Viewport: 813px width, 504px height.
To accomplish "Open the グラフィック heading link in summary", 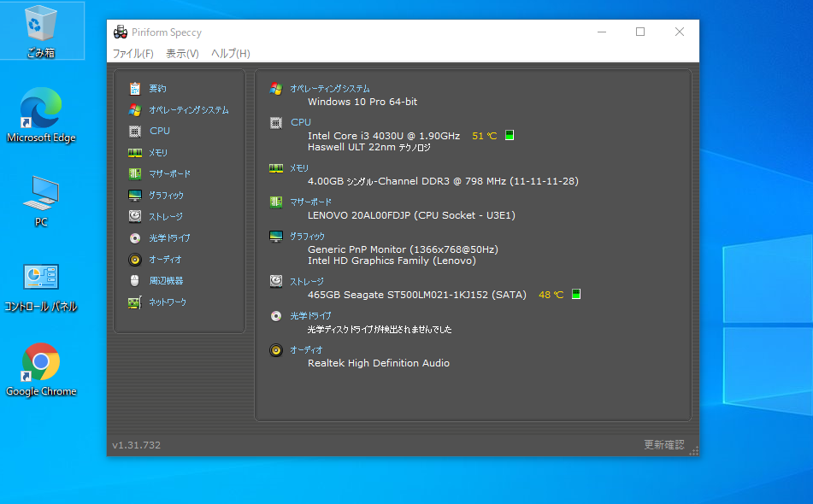I will pos(307,237).
